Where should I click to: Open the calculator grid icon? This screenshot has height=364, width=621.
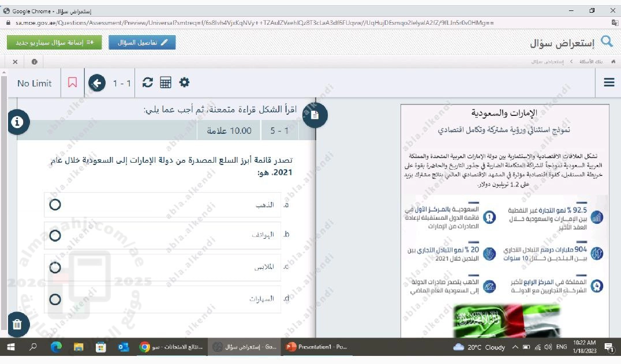point(166,83)
